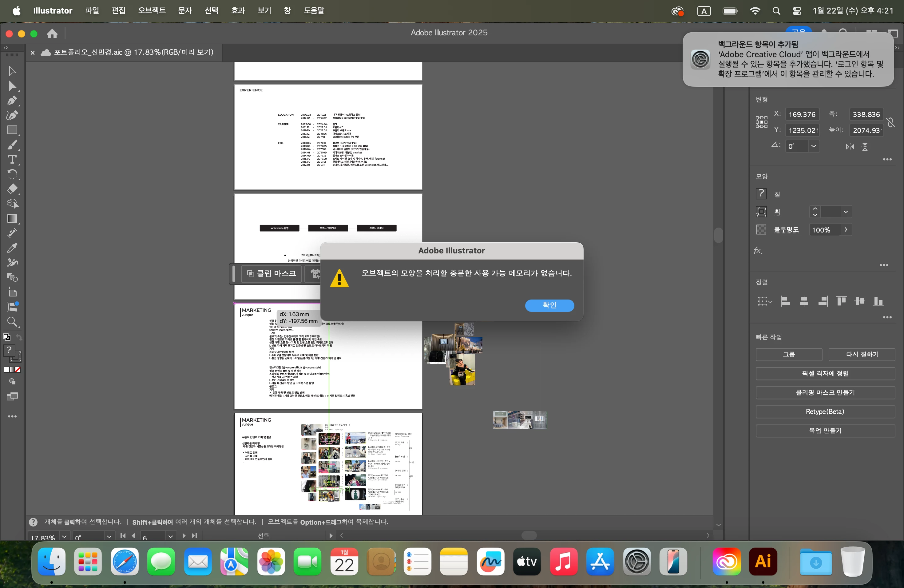Swap fill and stroke colors
This screenshot has width=904, height=588.
pyautogui.click(x=19, y=337)
